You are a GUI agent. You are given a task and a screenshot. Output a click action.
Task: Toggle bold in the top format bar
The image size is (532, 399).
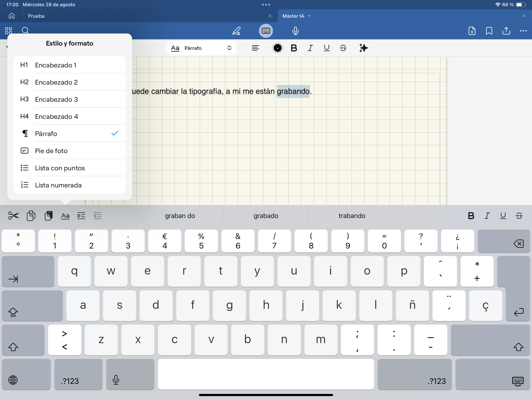coord(294,48)
